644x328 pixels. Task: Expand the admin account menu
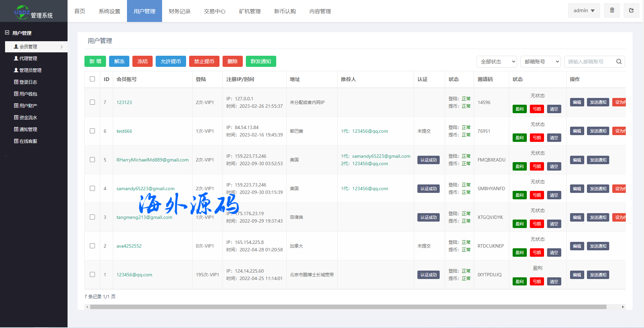[584, 10]
